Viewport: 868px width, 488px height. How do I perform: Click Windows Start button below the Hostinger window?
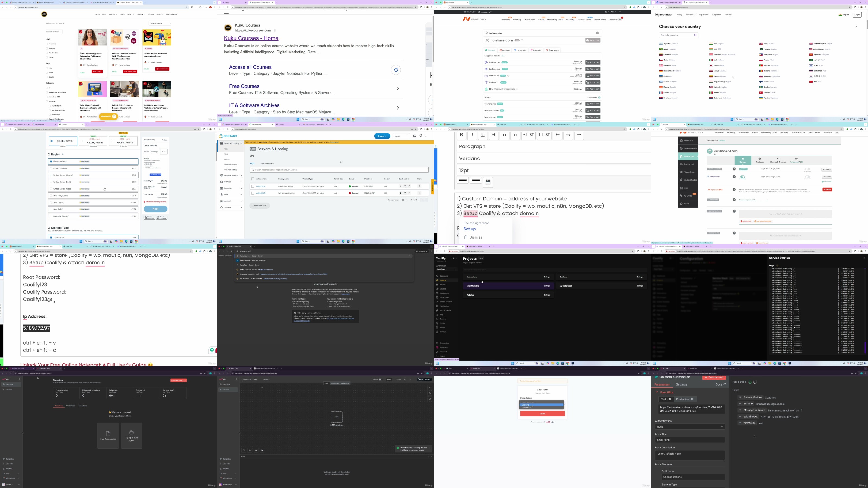pos(732,120)
